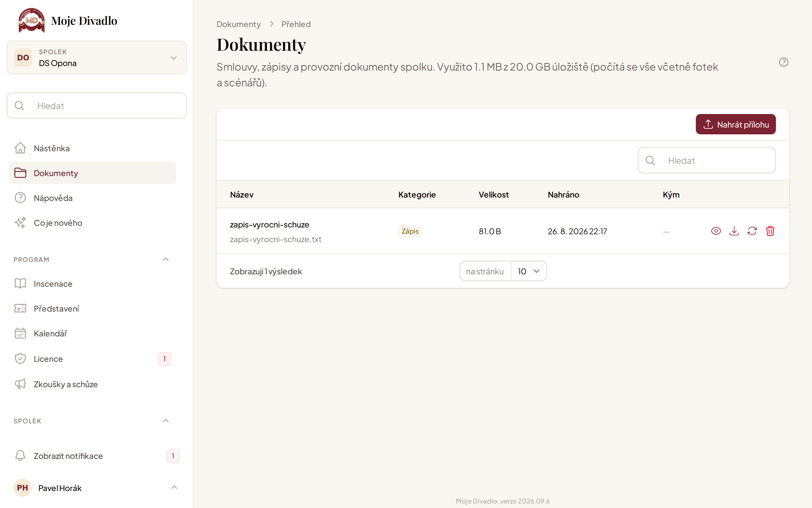Open the DS Opona spolek switcher
This screenshot has height=508, width=812.
[x=97, y=58]
